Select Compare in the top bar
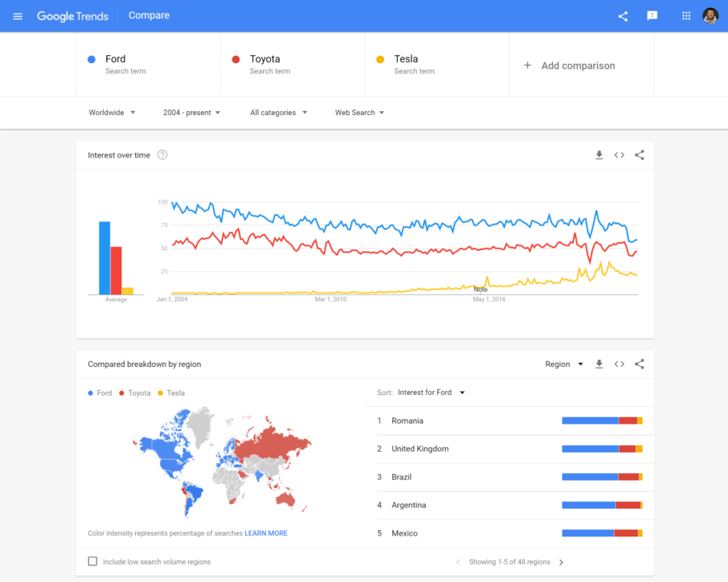The height and width of the screenshot is (582, 728). click(x=149, y=15)
